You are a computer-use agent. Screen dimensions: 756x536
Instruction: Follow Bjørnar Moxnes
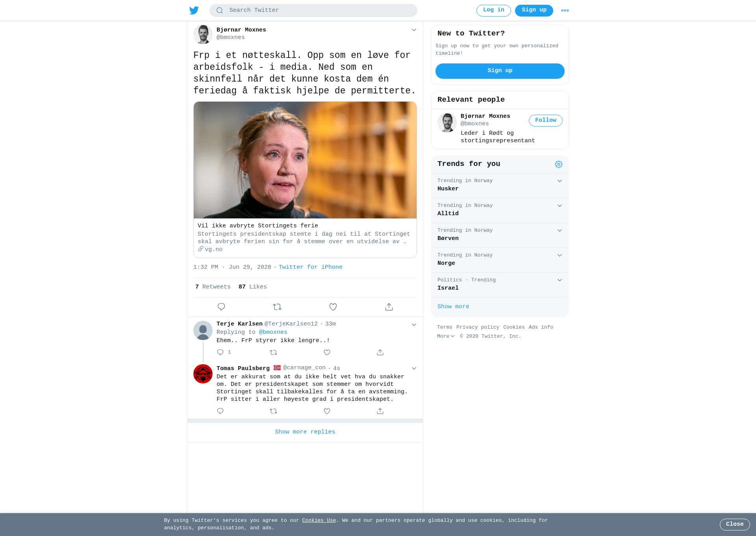point(545,121)
